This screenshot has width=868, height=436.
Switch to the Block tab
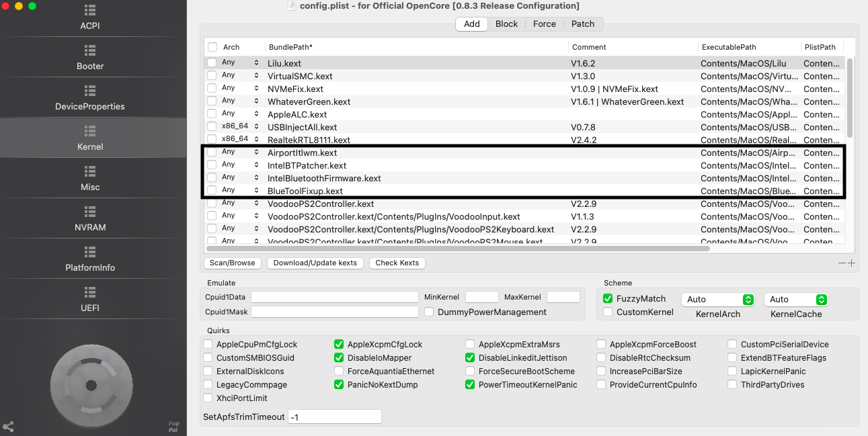[506, 24]
